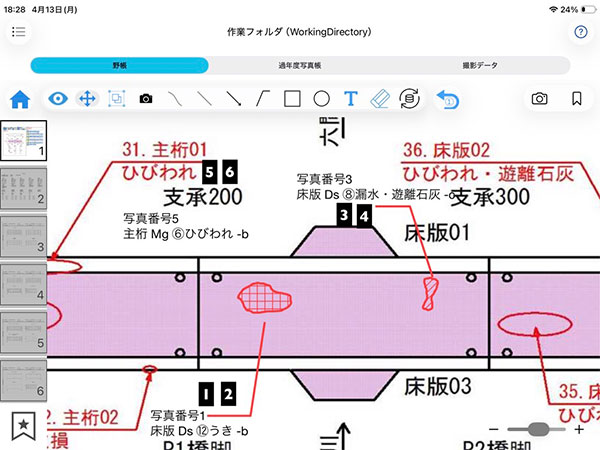Check the battery status indicator

tap(589, 10)
